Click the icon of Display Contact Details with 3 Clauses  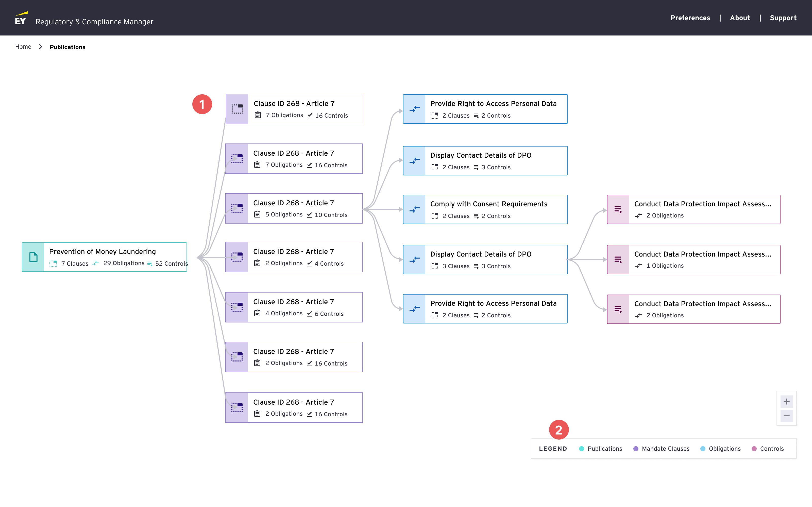(414, 260)
